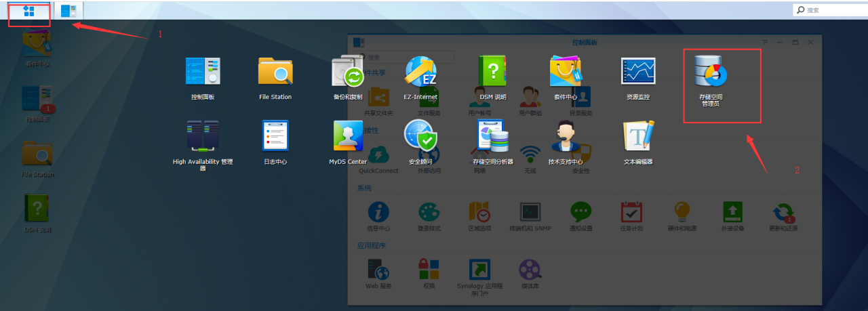
Task: Open 备份和复制 app
Action: (x=349, y=79)
